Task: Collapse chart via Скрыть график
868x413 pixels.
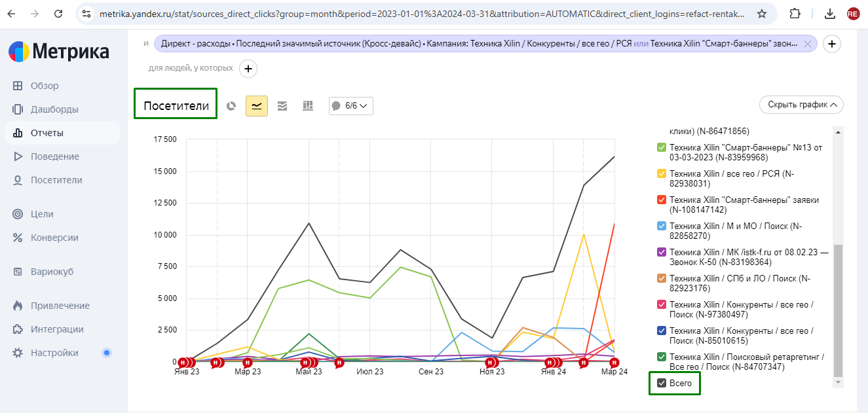Action: [x=801, y=105]
